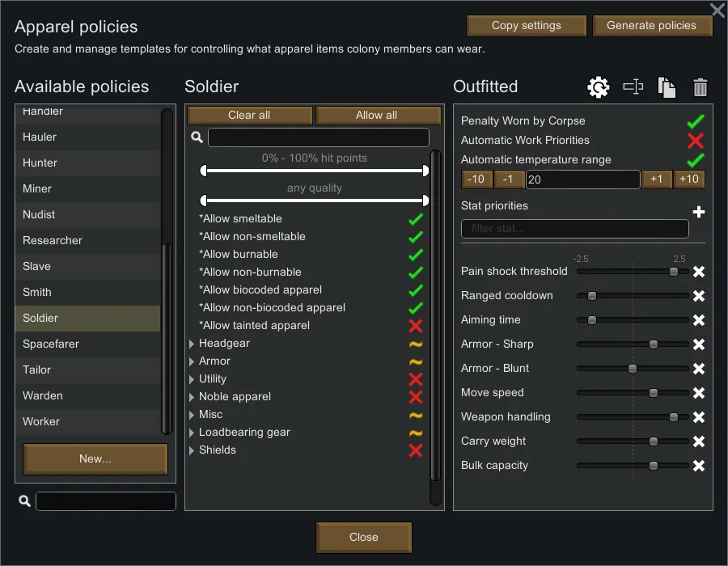Click the Armor - Sharp slider handle
728x566 pixels.
tap(654, 344)
